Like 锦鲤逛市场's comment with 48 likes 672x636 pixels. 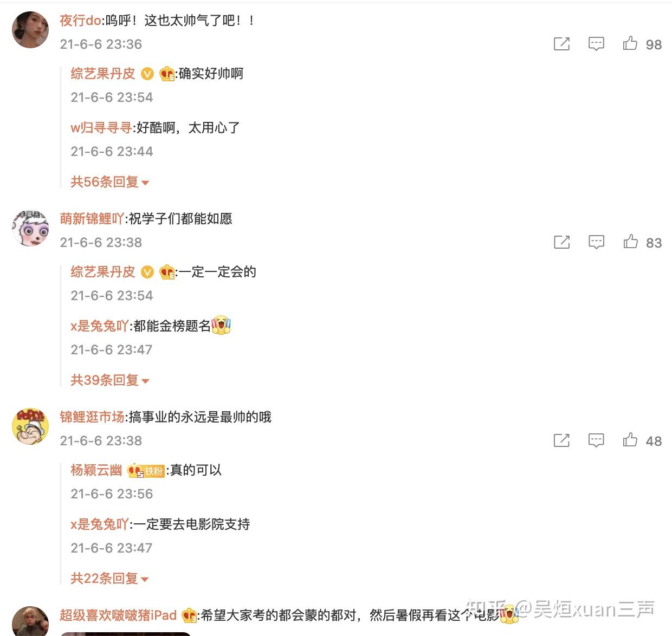point(630,440)
